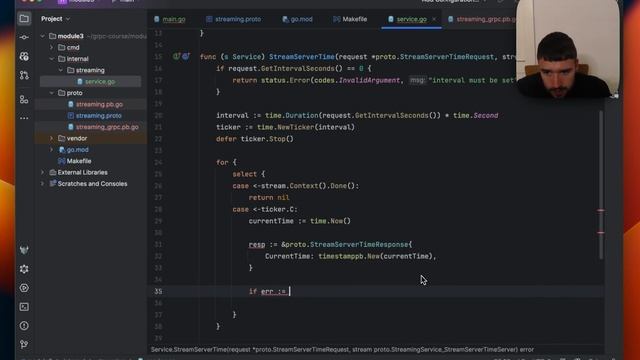The height and width of the screenshot is (360, 640).
Task: Expand the go.mod node
Action: click(51, 150)
